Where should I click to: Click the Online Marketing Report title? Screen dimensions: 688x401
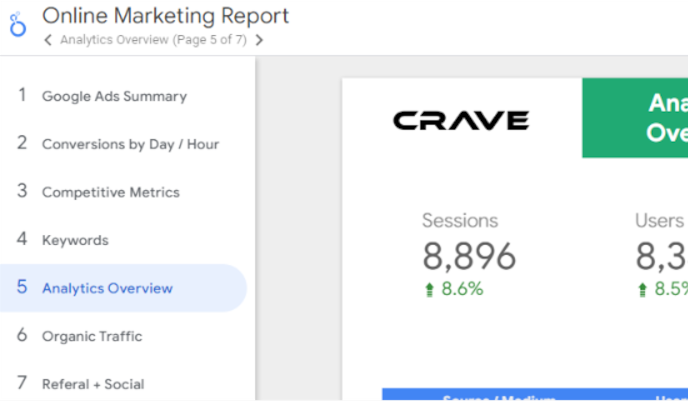(x=165, y=16)
